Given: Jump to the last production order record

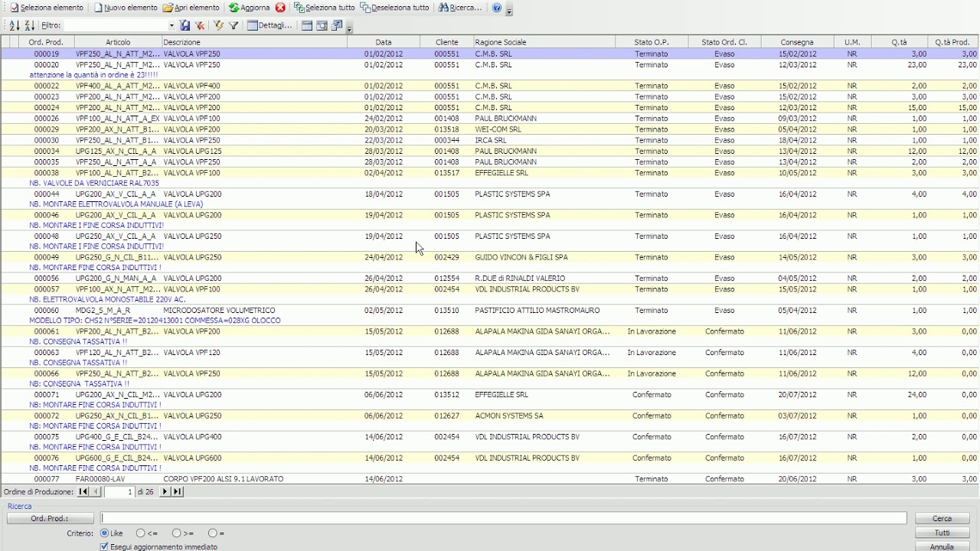Looking at the screenshot, I should (x=177, y=492).
